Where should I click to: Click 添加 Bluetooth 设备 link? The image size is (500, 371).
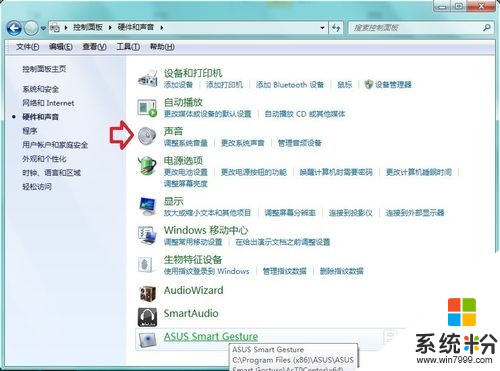[290, 85]
